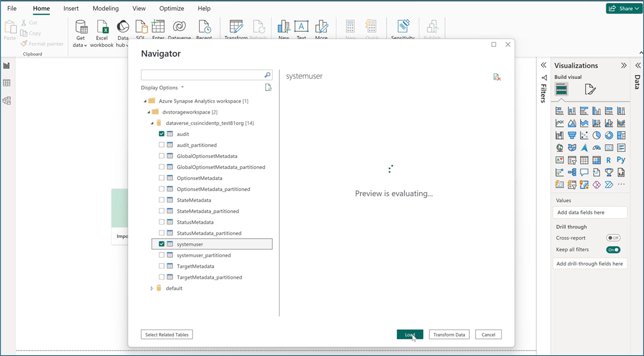Click the 'Add data fields here' well

(590, 212)
